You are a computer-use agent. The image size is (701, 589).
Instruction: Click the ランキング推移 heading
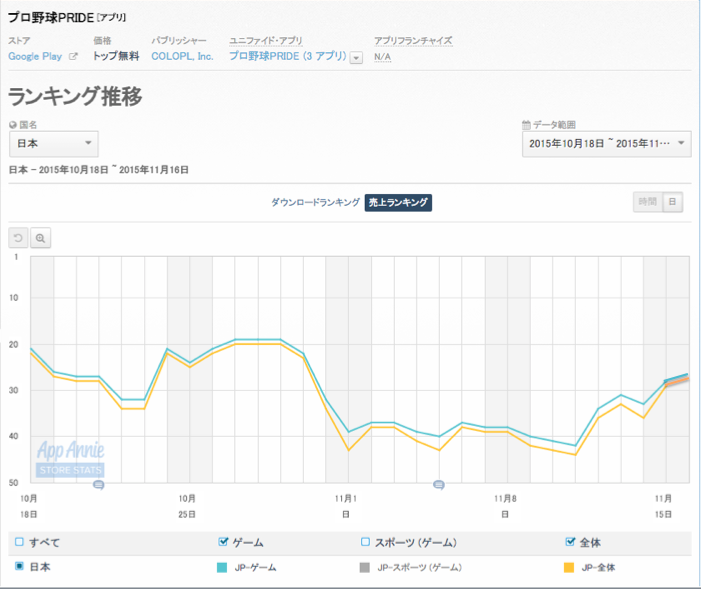pyautogui.click(x=75, y=96)
